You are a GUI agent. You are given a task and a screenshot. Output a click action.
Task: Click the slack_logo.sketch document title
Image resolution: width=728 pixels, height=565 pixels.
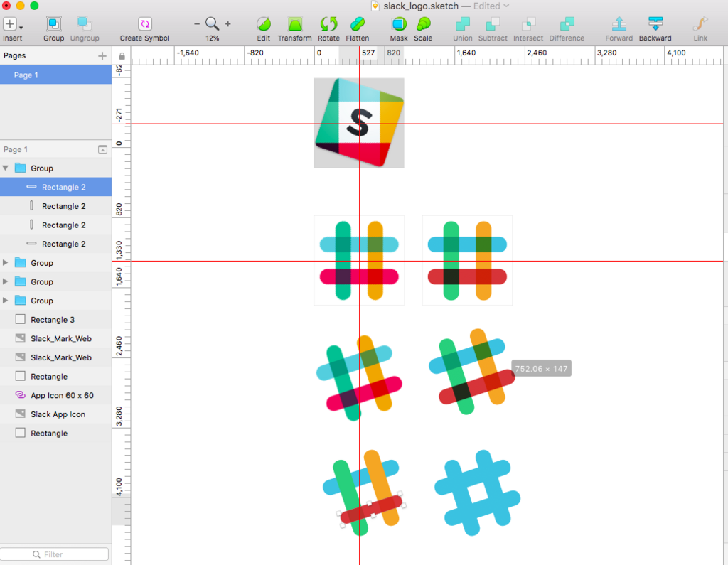421,6
